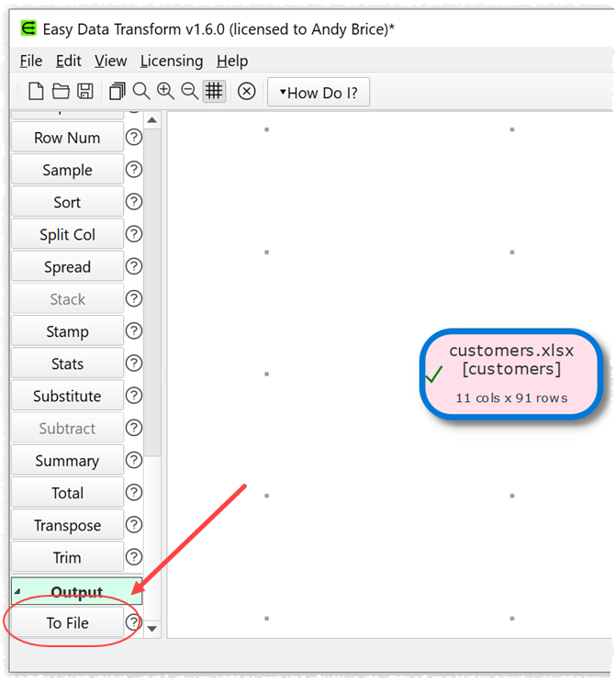Open the How Do I? dropdown
Screen dimensions: 616x682
point(319,92)
